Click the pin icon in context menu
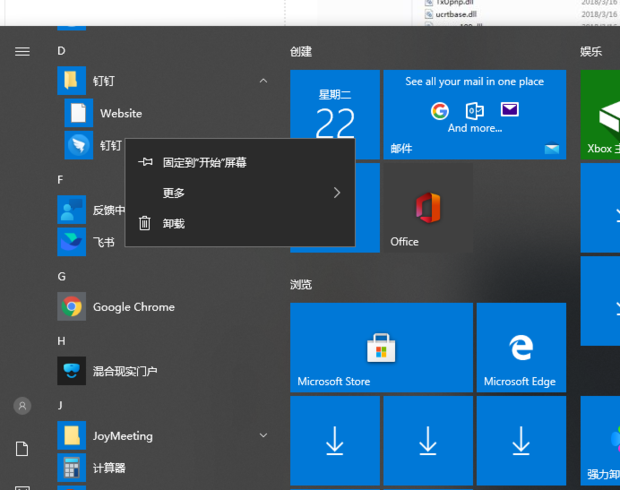 [145, 162]
